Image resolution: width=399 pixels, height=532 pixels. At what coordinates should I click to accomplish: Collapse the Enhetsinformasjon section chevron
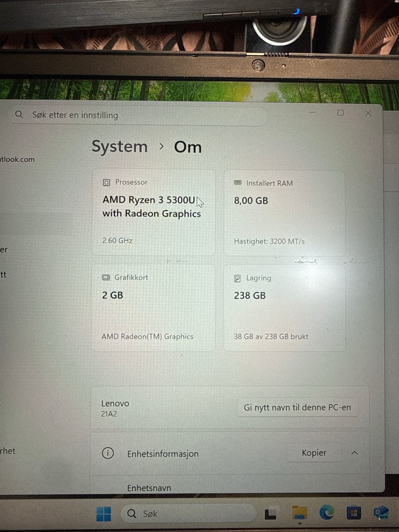coord(355,453)
